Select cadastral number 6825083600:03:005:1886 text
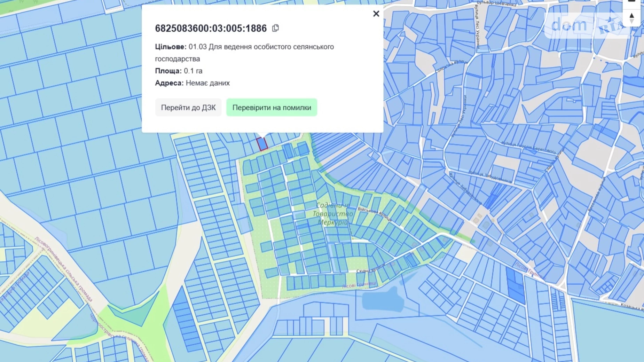Screen dimensions: 644x362 [211, 28]
